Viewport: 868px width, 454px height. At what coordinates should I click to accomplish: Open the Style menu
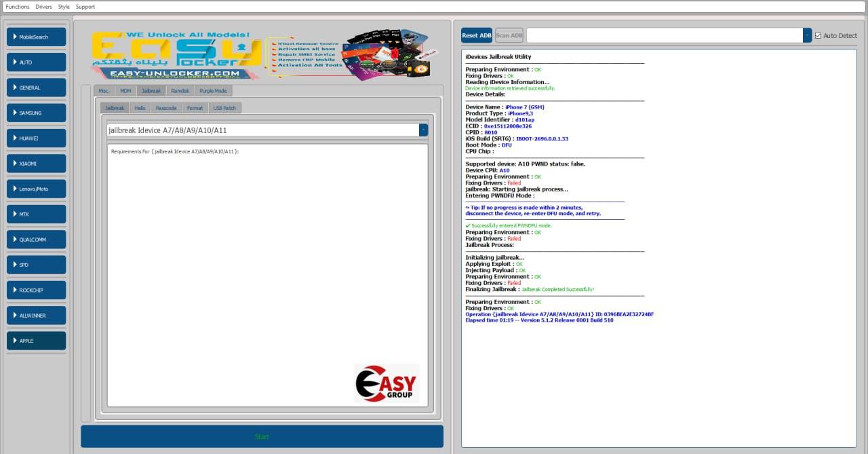point(64,7)
